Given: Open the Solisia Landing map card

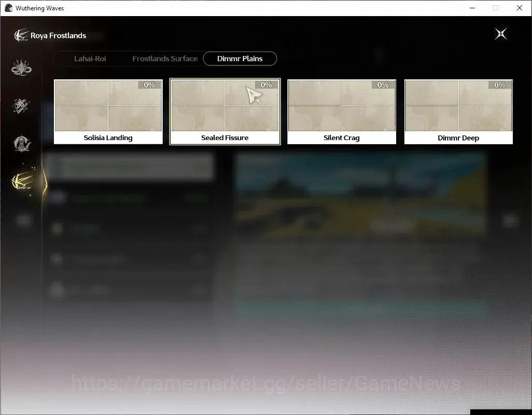Looking at the screenshot, I should coord(108,112).
